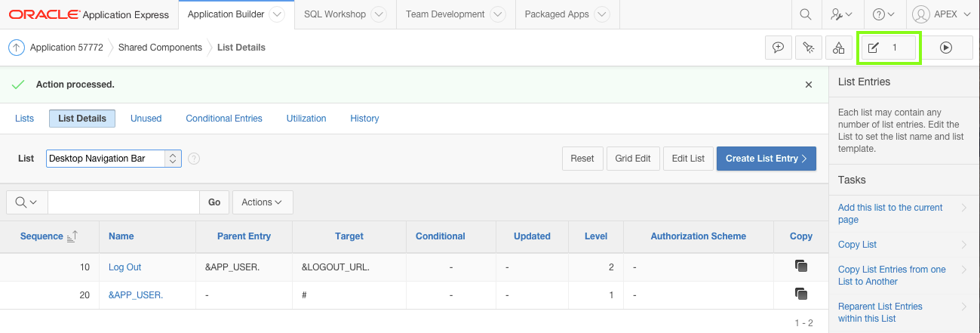
Task: Click the Create List Entry button
Action: (x=766, y=159)
